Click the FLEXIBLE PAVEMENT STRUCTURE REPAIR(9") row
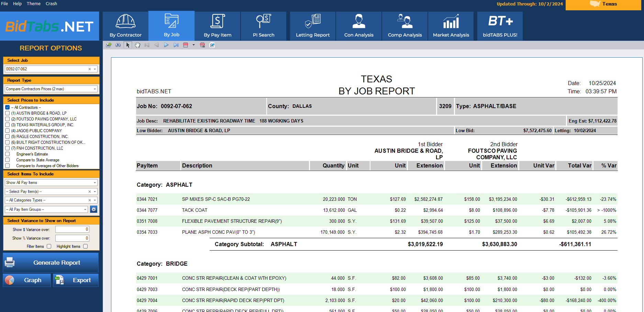The image size is (644, 312). point(377,221)
